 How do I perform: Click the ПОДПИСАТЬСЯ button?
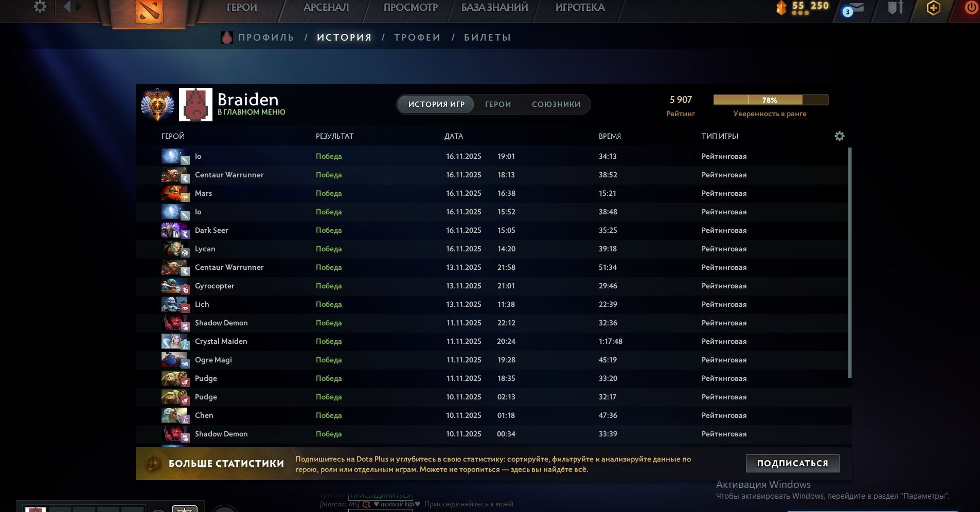(792, 463)
